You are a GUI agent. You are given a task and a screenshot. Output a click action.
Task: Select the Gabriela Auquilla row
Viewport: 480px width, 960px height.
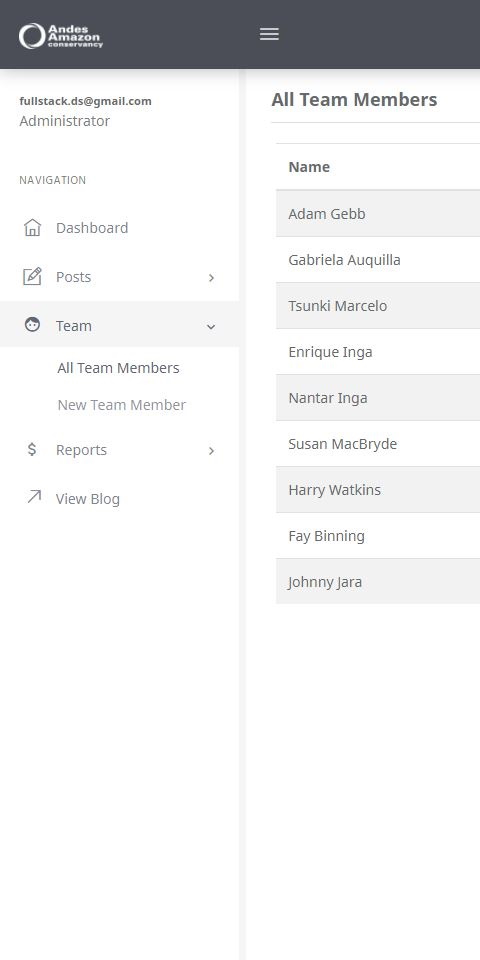click(x=378, y=260)
